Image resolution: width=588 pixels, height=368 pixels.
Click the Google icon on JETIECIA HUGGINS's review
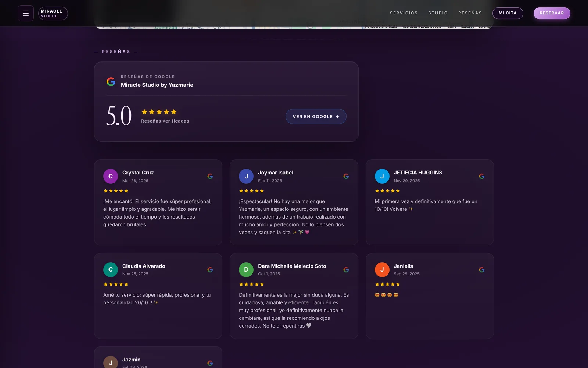481,176
